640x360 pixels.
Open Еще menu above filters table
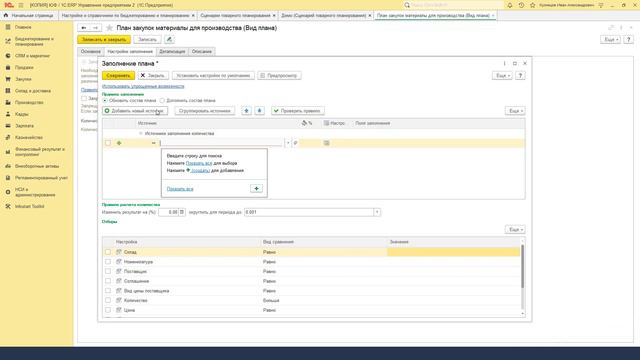[515, 229]
